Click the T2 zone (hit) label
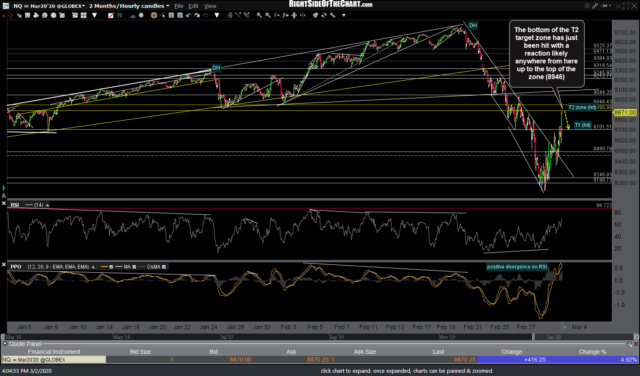 pos(582,107)
